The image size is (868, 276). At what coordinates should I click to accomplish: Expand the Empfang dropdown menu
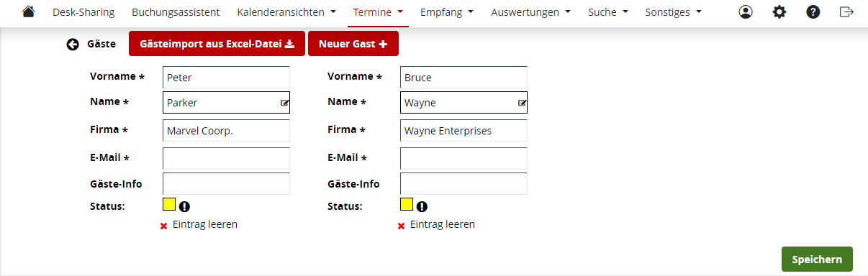446,12
